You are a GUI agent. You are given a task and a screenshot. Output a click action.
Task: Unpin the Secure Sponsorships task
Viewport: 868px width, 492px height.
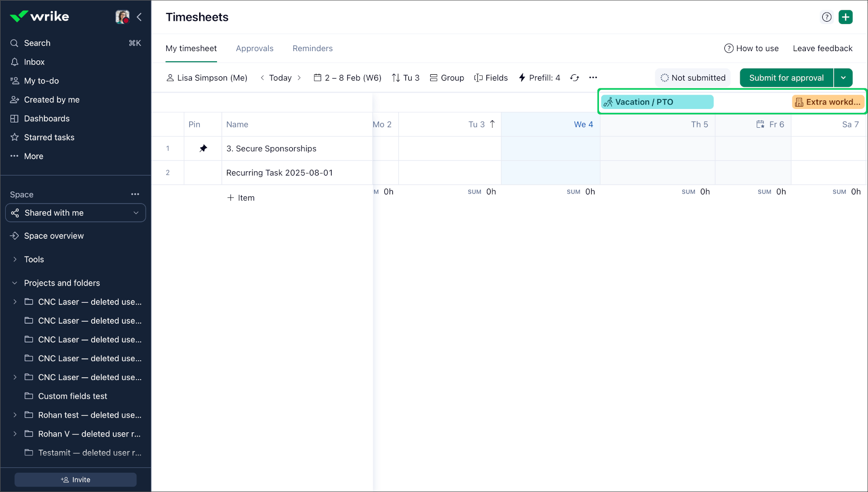click(x=203, y=149)
